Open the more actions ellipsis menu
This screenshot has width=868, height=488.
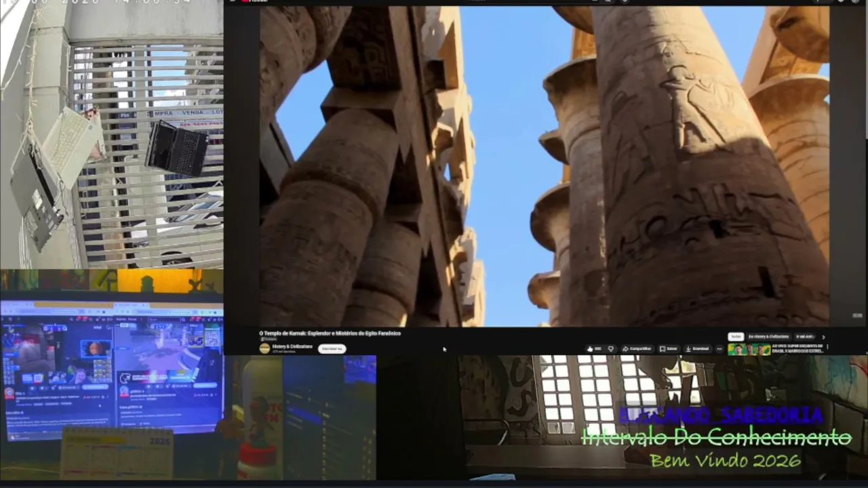point(719,349)
